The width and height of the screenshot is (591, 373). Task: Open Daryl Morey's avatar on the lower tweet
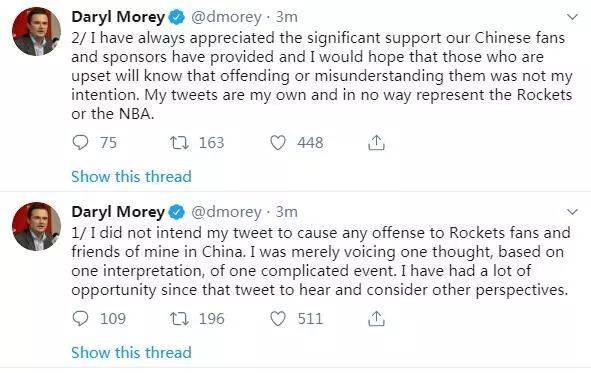click(36, 226)
